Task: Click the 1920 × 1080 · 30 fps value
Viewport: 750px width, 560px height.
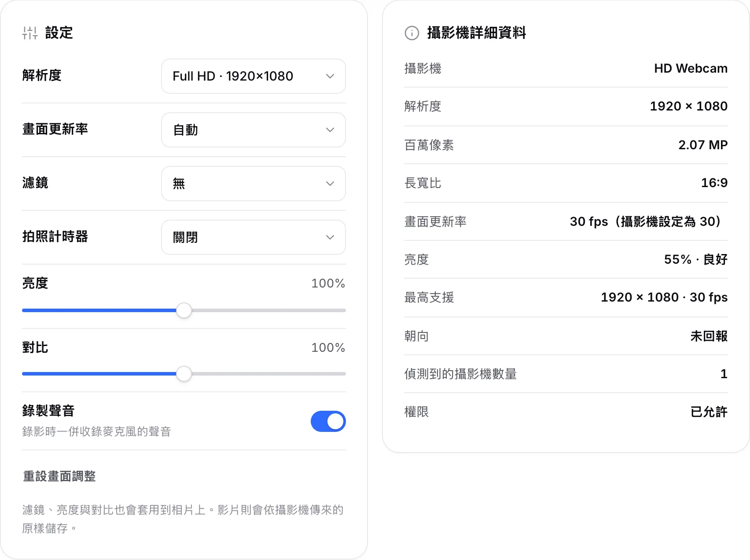Action: (664, 297)
